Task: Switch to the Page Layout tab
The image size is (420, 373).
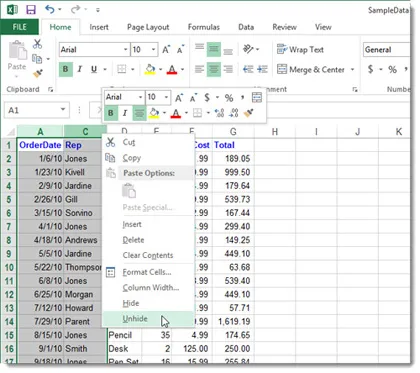Action: click(x=148, y=27)
